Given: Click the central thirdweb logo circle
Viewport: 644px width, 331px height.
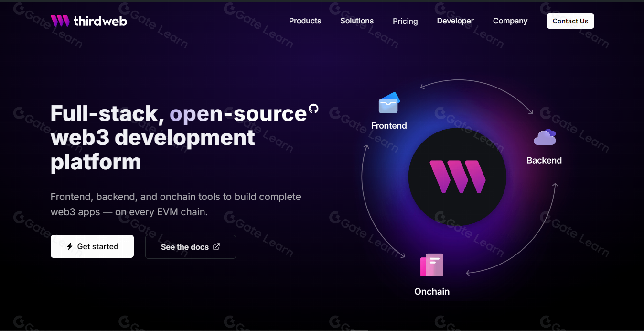Looking at the screenshot, I should coord(457,177).
